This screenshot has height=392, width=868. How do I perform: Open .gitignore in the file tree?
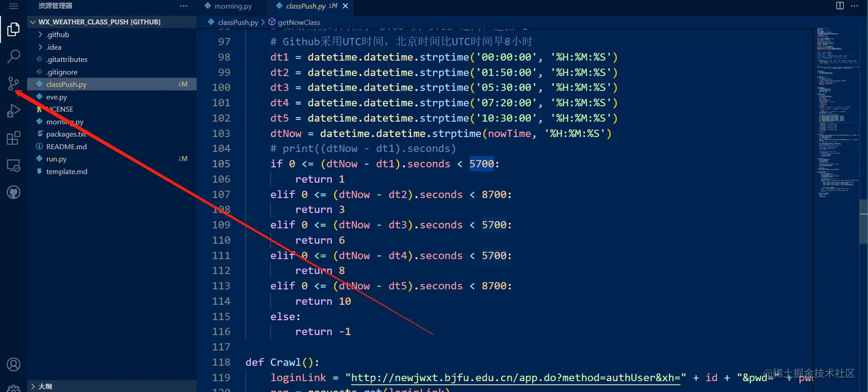tap(111, 72)
